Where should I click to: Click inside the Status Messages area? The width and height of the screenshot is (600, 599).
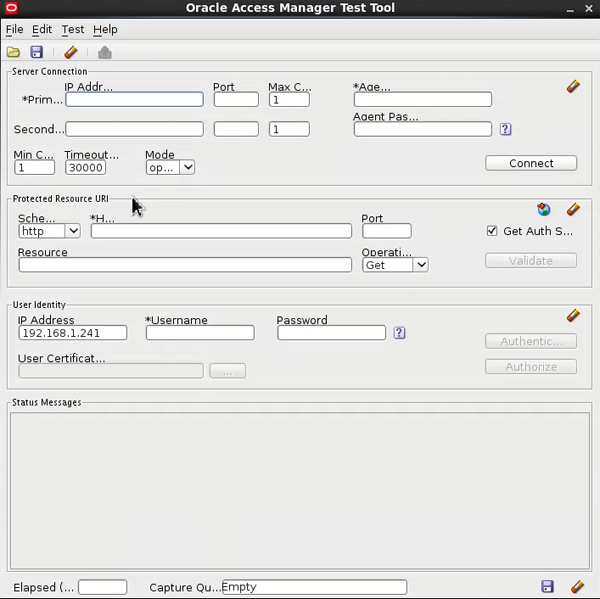coord(300,490)
